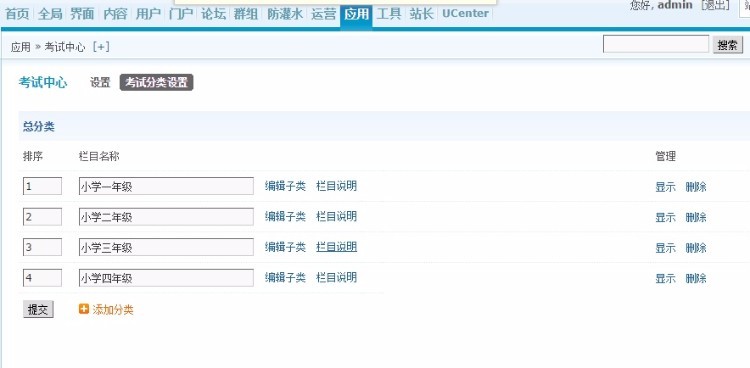
Task: Switch to the 论坛 tab
Action: [213, 13]
